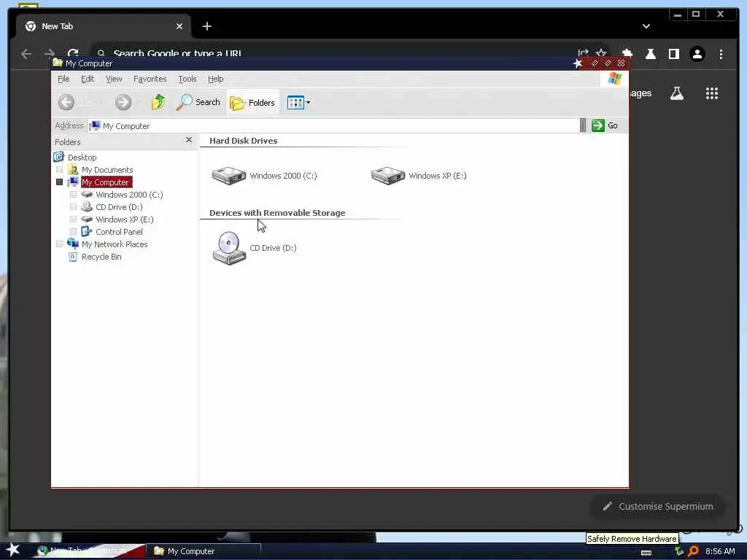Click the Back arrow in My Computer
The image size is (747, 560).
pos(66,102)
